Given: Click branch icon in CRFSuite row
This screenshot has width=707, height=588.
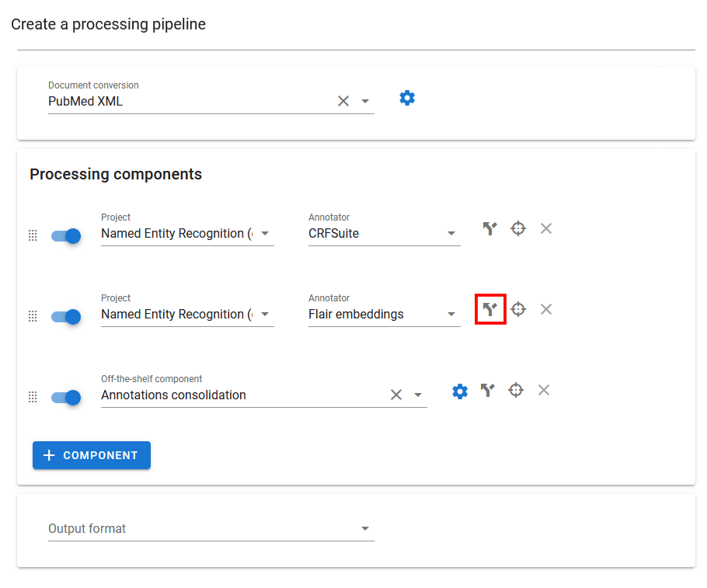Looking at the screenshot, I should [x=489, y=228].
